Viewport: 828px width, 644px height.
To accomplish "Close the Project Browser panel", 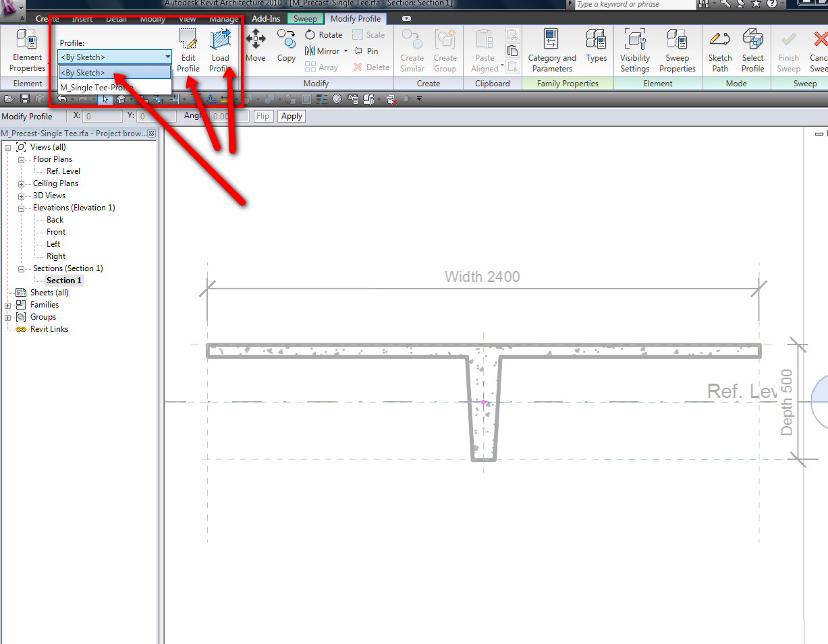I will 152,134.
